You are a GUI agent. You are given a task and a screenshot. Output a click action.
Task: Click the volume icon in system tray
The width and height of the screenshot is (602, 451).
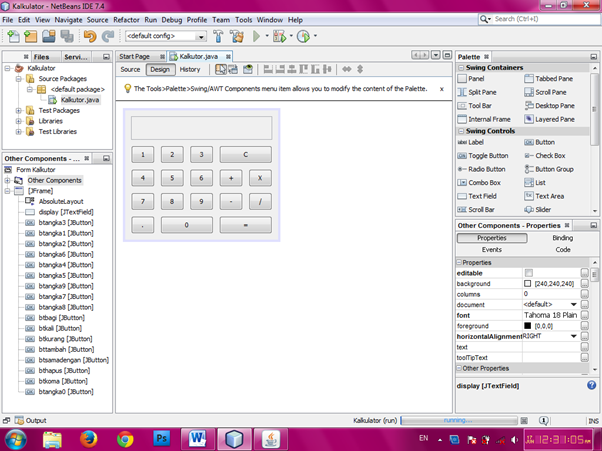pos(514,440)
